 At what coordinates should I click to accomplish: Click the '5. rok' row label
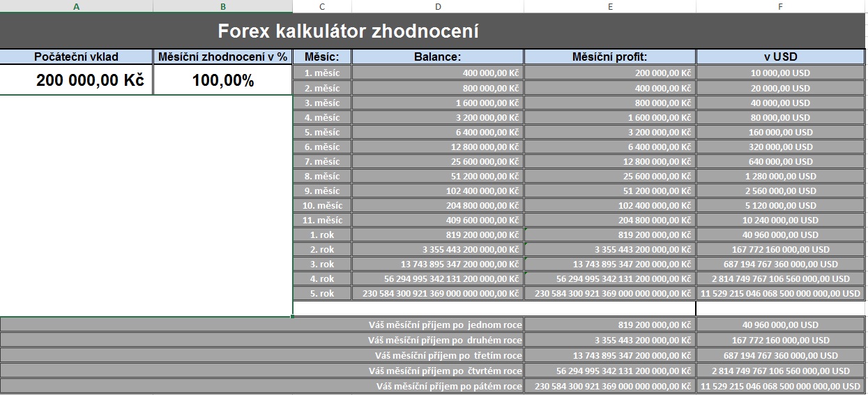click(x=322, y=293)
